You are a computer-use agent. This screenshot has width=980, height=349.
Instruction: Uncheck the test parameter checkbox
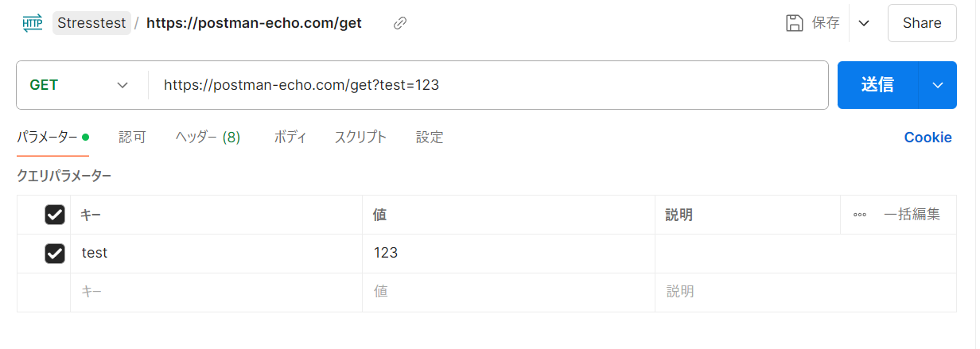coord(55,254)
